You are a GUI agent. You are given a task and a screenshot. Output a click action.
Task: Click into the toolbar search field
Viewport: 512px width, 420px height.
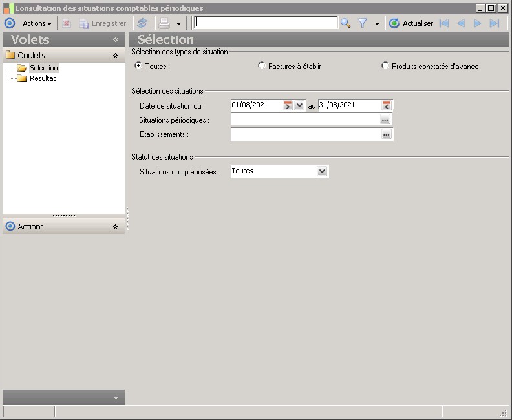[266, 23]
